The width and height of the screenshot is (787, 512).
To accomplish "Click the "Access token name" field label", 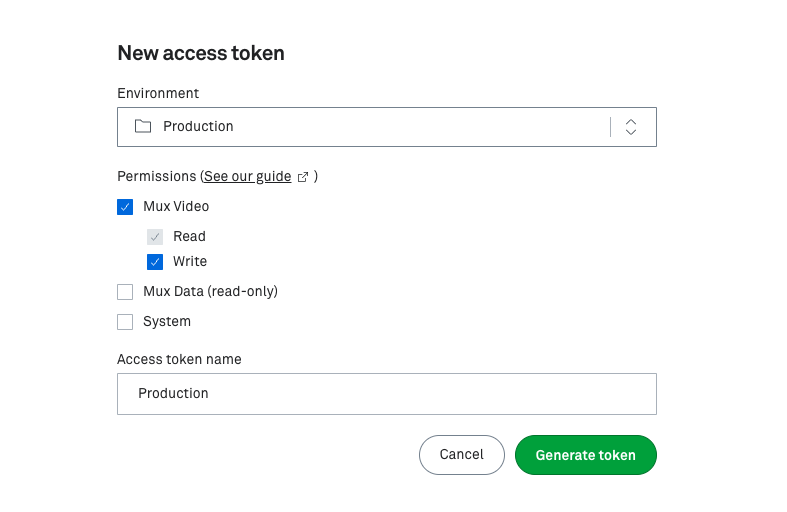I will (179, 359).
